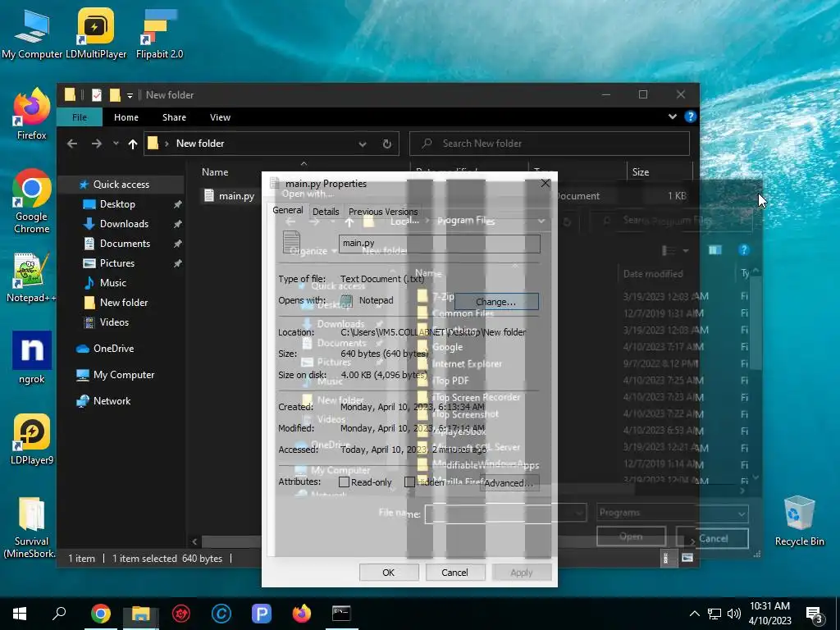The width and height of the screenshot is (840, 630).
Task: Go forward in the New folder Explorer window
Action: (x=97, y=144)
